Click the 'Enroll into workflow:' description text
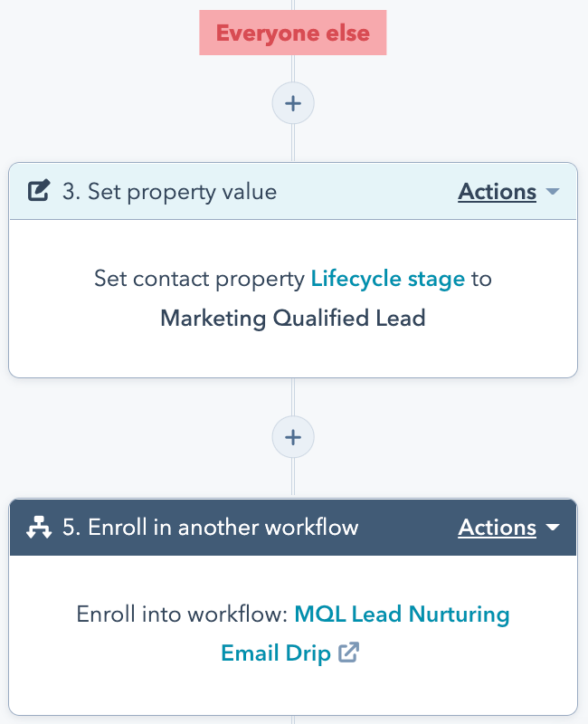Viewport: 588px width, 724px height. tap(183, 614)
